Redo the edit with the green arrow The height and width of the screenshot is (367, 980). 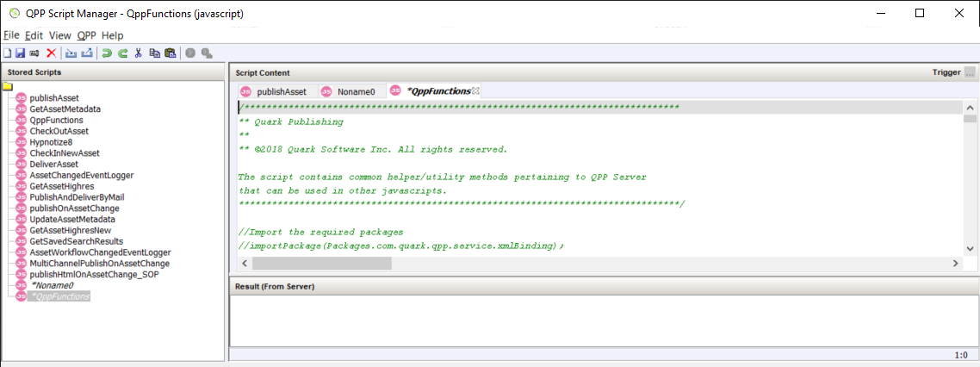pos(122,53)
